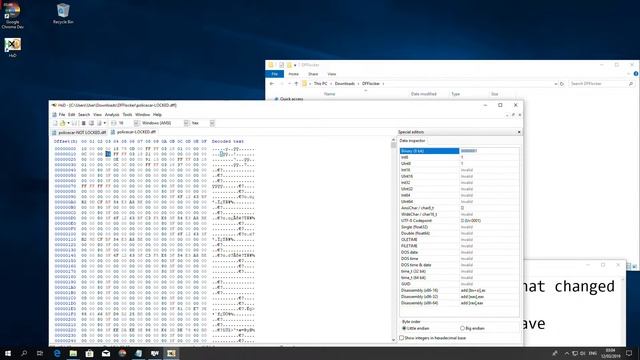The image size is (640, 360).
Task: Open the Windows Start menu
Action: (8, 353)
